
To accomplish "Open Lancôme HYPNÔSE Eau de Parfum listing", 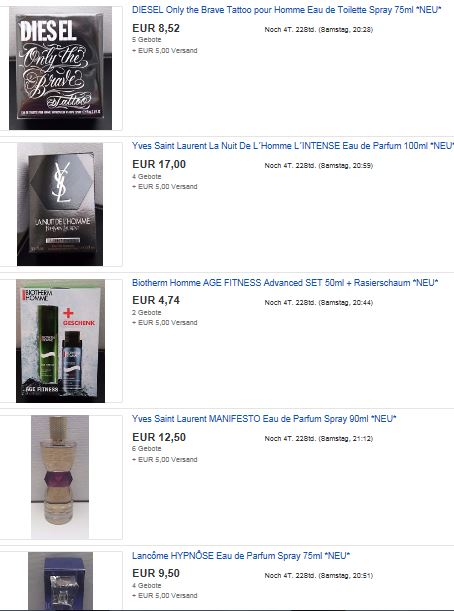I will (x=241, y=556).
